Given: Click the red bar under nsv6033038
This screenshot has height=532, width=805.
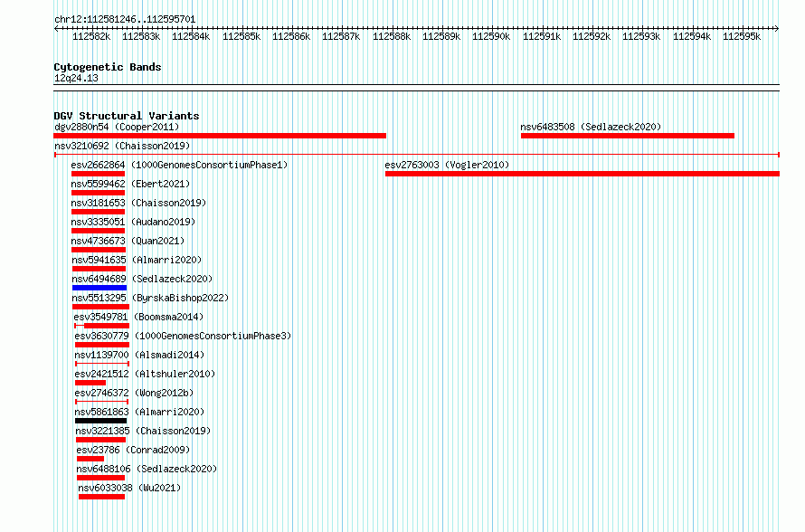Looking at the screenshot, I should tap(101, 497).
